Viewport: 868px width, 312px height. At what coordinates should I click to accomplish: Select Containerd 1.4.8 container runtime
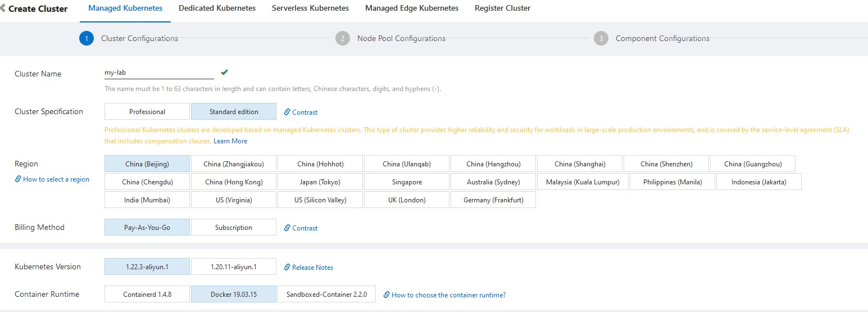(147, 294)
